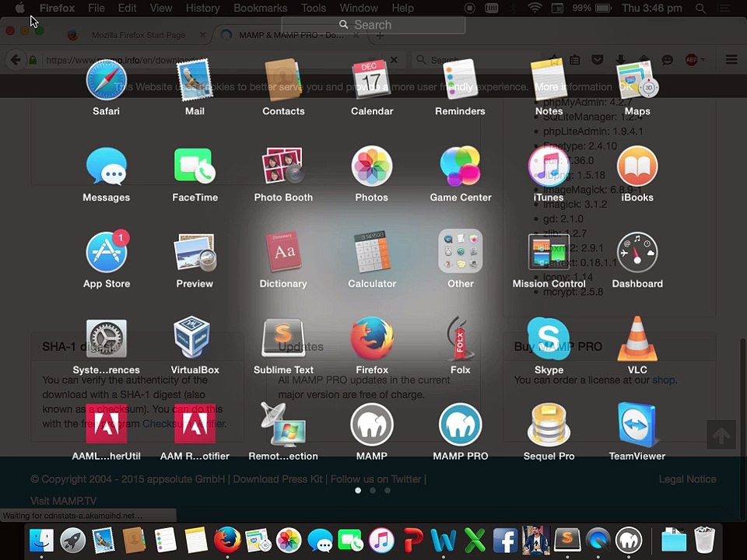
Task: Click Finder icon in the Dock
Action: (41, 540)
